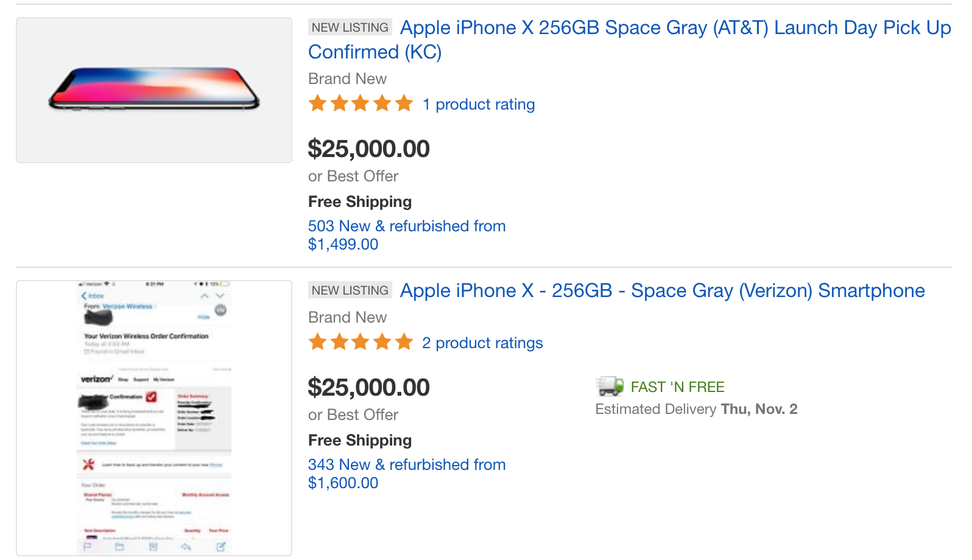This screenshot has width=972, height=560.
Task: Open the Verizon order confirmation screenshot thumbnail
Action: tap(154, 418)
